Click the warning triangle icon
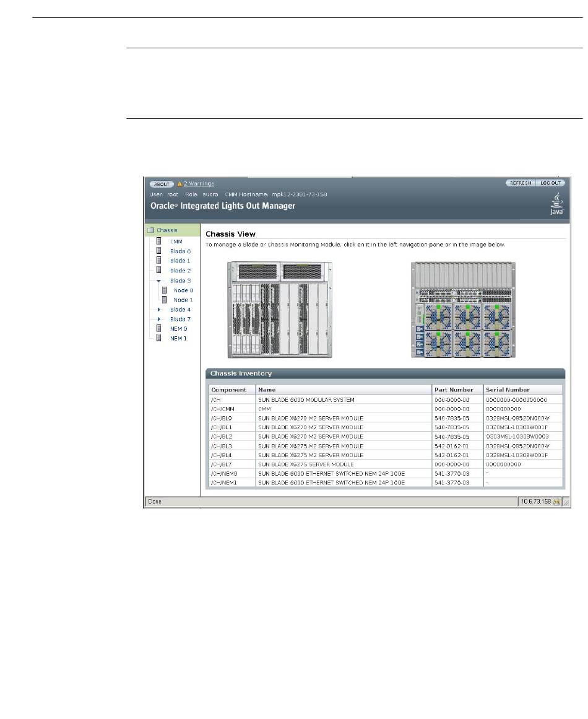 (x=179, y=183)
